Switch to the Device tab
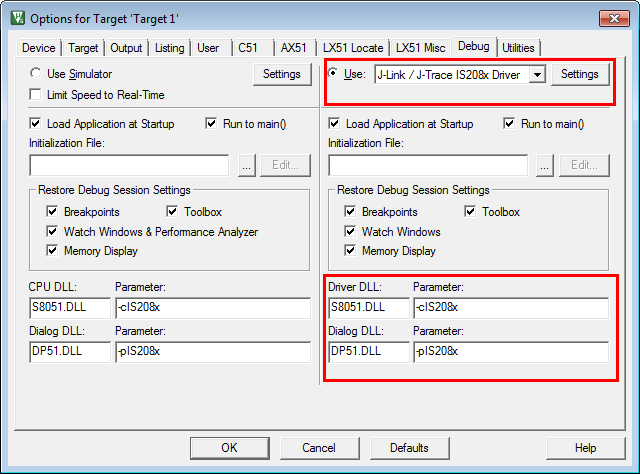Image resolution: width=640 pixels, height=474 pixels. pos(39,48)
